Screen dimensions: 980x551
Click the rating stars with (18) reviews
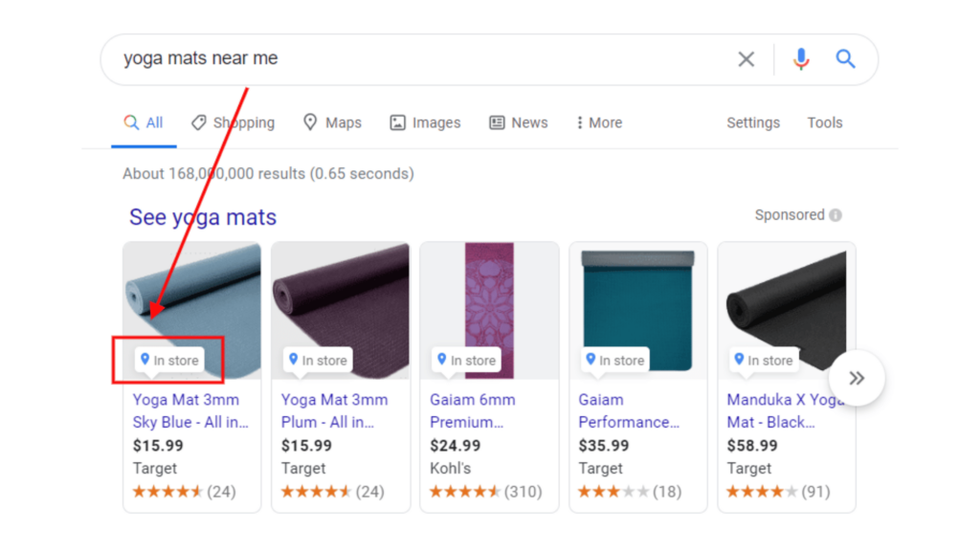(x=613, y=492)
